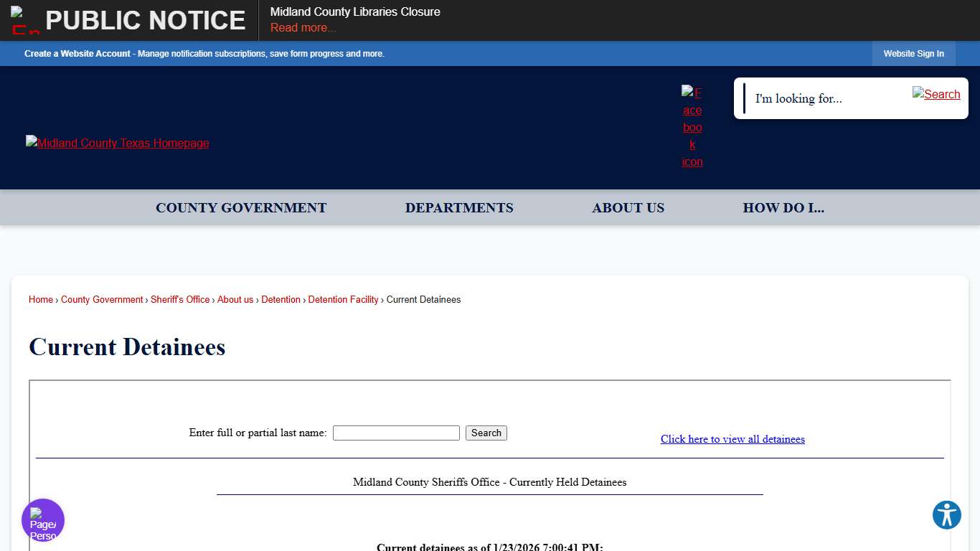Click here to view all detainees
The width and height of the screenshot is (980, 551).
pyautogui.click(x=732, y=439)
